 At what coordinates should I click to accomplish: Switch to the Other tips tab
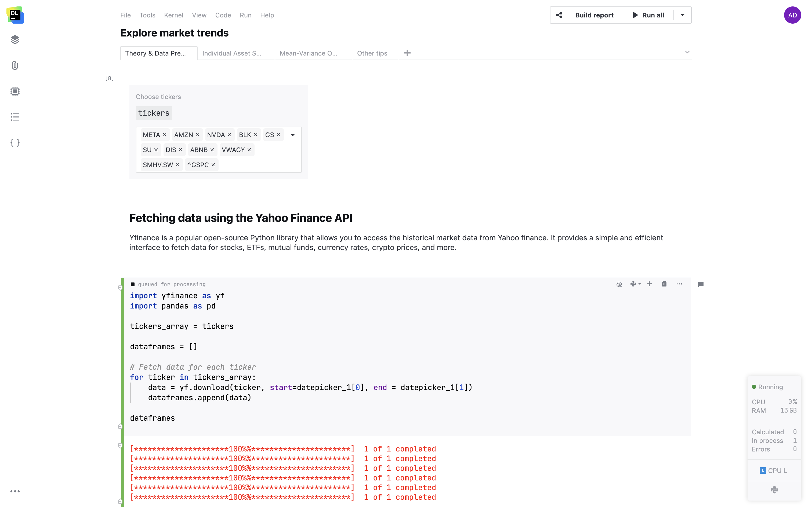coord(372,53)
